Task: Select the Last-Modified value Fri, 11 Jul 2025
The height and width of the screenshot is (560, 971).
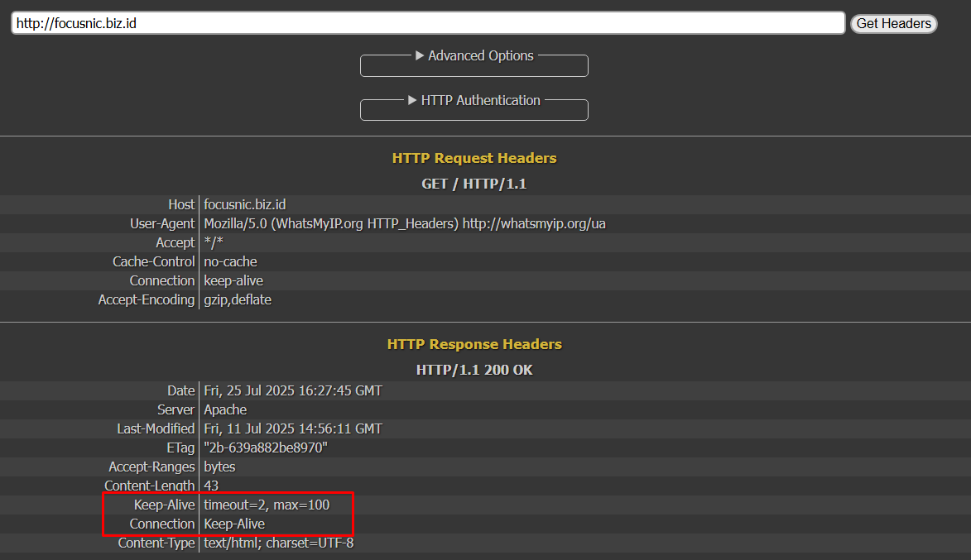Action: [x=293, y=428]
